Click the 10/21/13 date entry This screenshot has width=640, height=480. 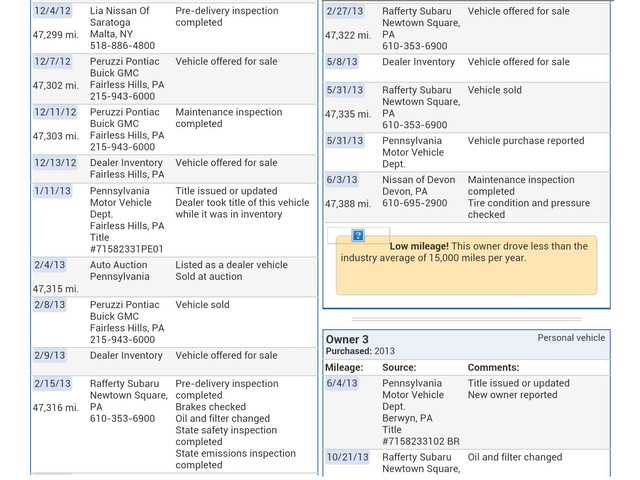[347, 457]
